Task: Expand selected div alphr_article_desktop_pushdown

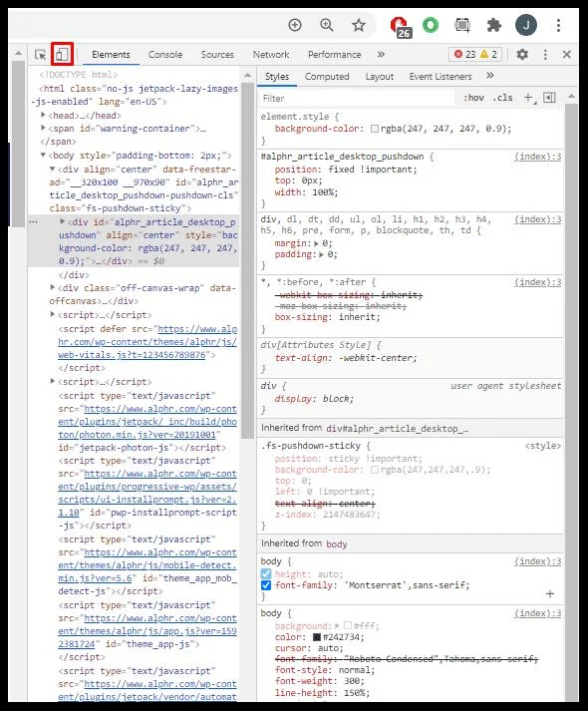Action: (x=63, y=221)
